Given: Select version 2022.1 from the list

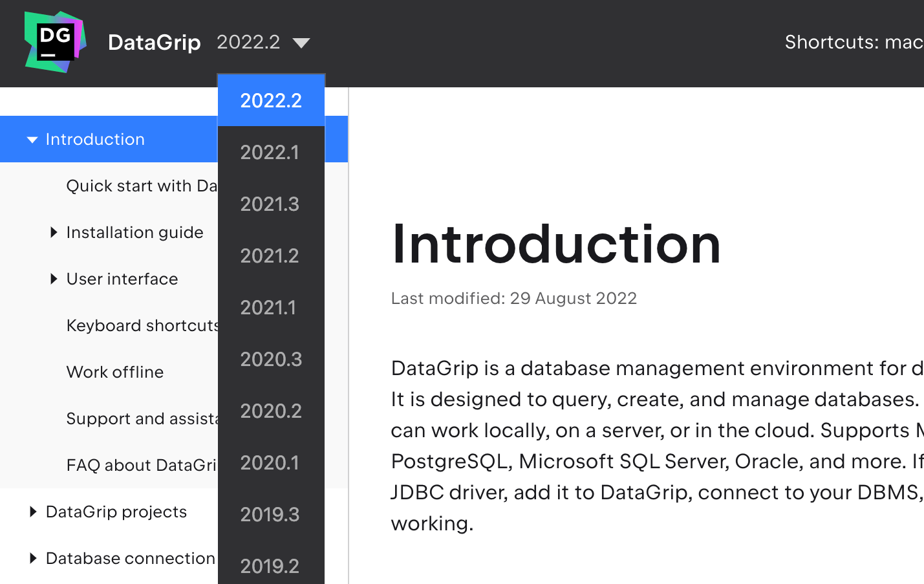Looking at the screenshot, I should point(270,153).
